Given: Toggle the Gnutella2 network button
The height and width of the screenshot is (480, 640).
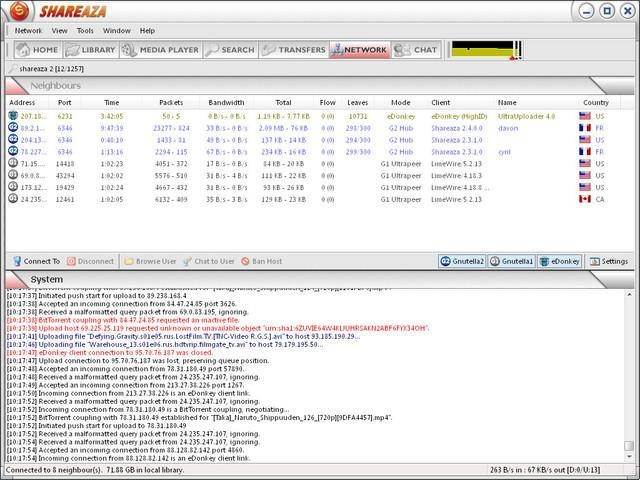Looking at the screenshot, I should click(462, 261).
